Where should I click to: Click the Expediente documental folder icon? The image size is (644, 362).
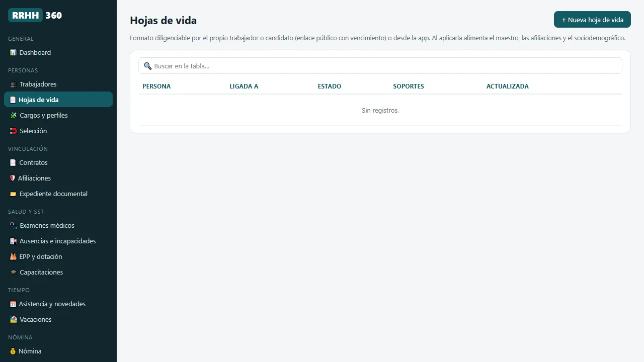point(13,194)
